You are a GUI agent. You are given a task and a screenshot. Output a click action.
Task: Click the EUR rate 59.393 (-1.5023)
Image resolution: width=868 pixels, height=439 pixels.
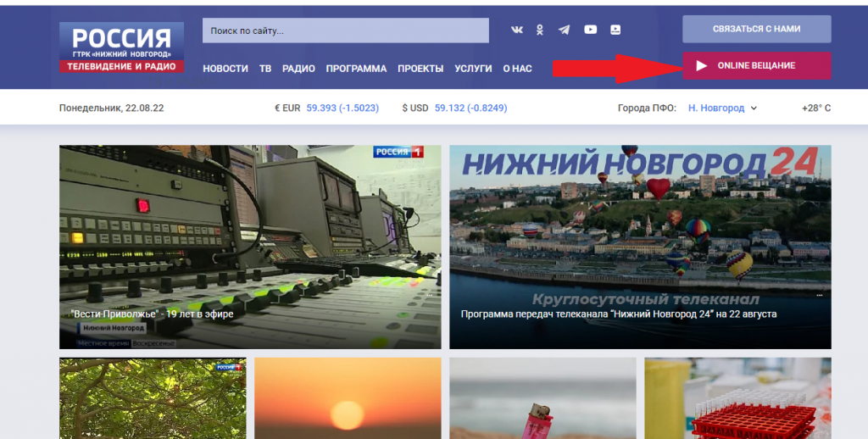click(342, 108)
